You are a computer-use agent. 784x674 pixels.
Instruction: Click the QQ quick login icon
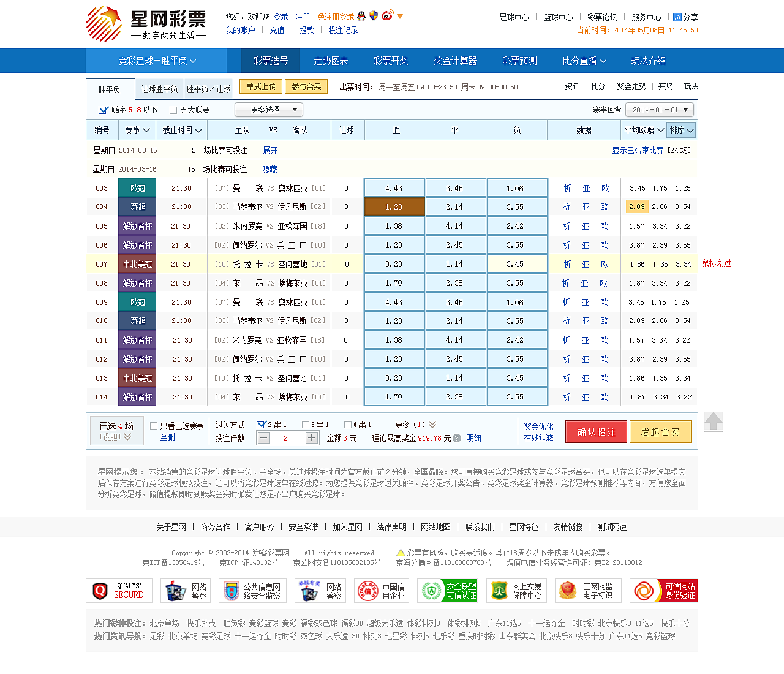361,15
